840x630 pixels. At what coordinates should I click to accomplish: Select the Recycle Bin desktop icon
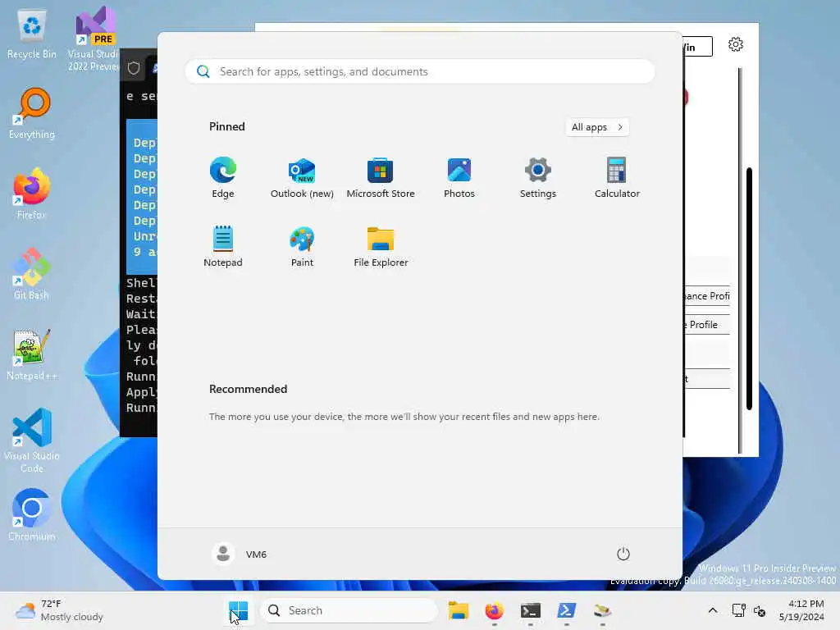32,34
